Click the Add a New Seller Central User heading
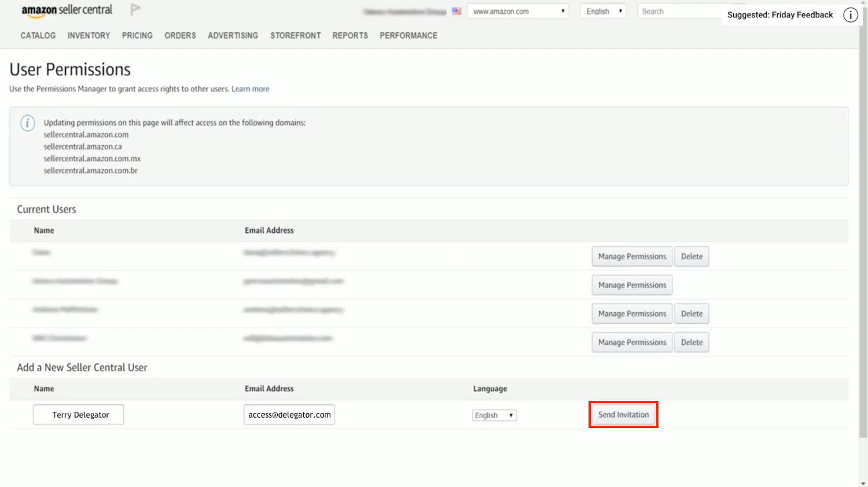 (82, 368)
